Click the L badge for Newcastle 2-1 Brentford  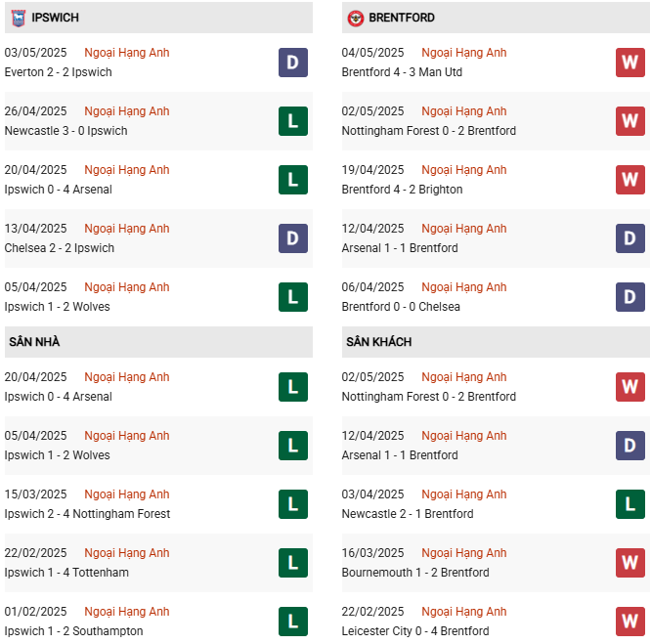[x=630, y=504]
